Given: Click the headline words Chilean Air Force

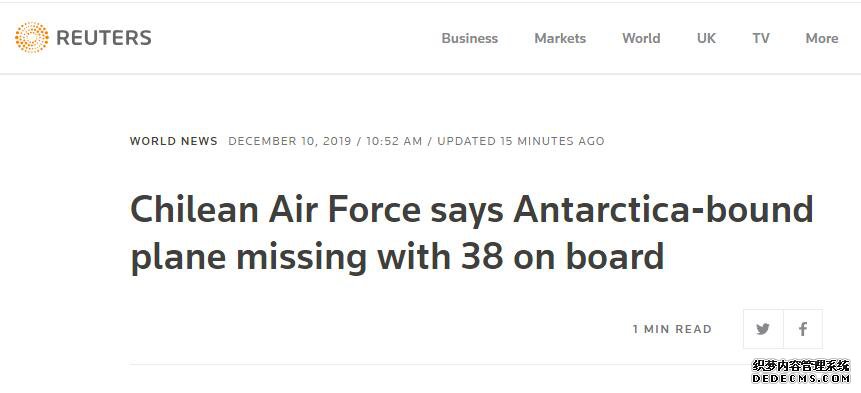Looking at the screenshot, I should pos(275,209).
